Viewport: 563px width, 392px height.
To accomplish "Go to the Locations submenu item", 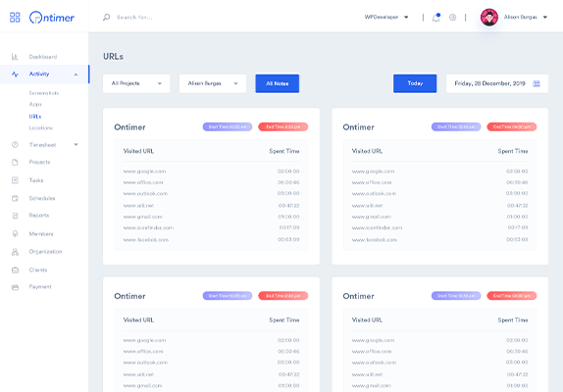I will tap(41, 128).
